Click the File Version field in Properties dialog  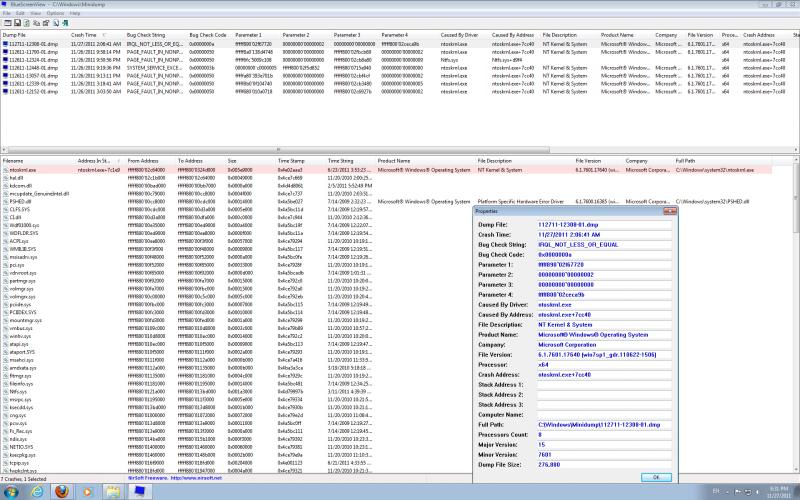(x=604, y=355)
